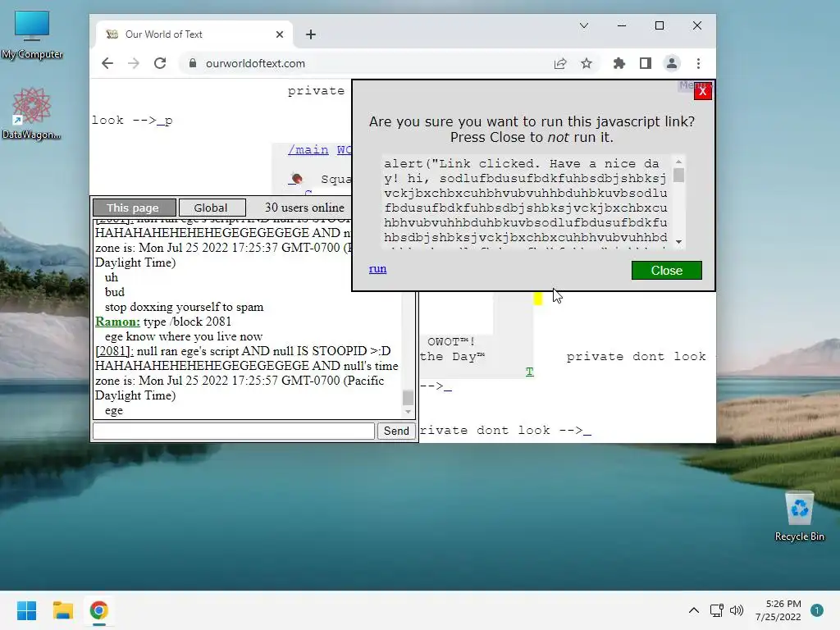This screenshot has height=630, width=840.
Task: Open the taskbar clock showing 5:26 PM
Action: [778, 610]
